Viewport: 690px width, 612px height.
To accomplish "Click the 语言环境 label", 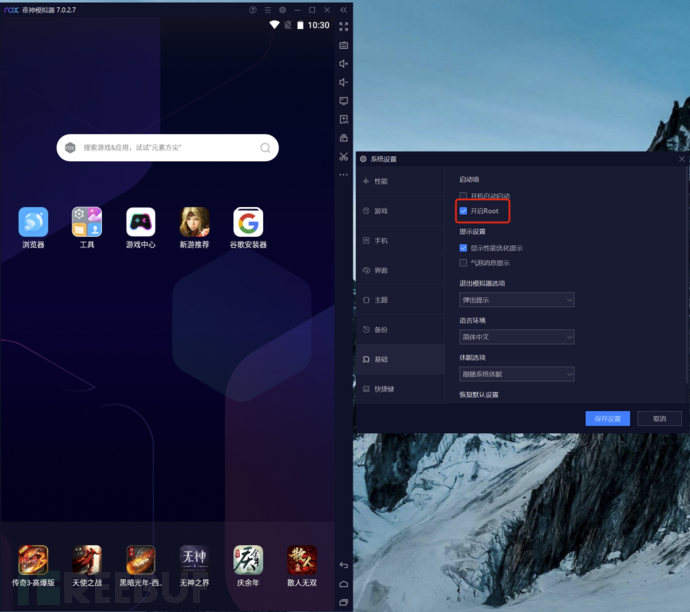I will tap(473, 320).
